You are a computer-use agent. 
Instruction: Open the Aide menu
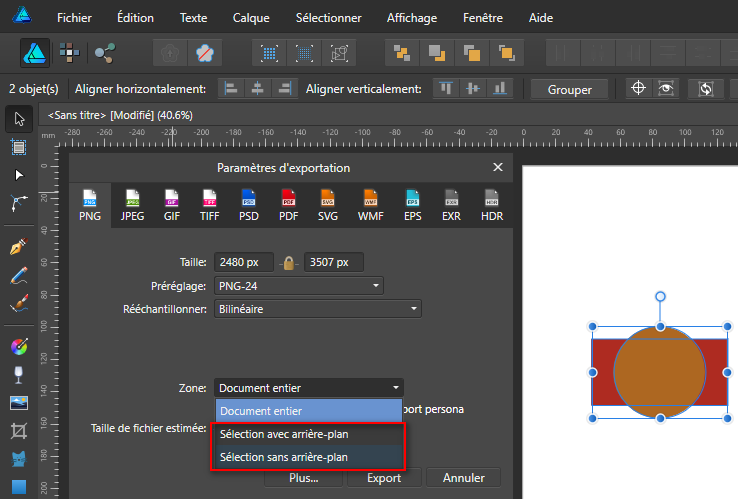point(541,18)
